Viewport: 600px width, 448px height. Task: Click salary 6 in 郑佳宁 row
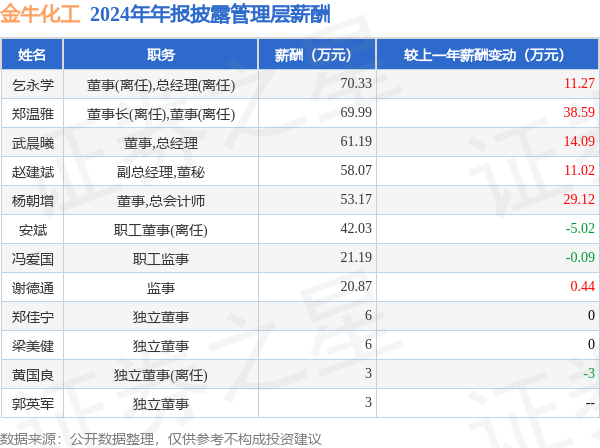tap(368, 315)
